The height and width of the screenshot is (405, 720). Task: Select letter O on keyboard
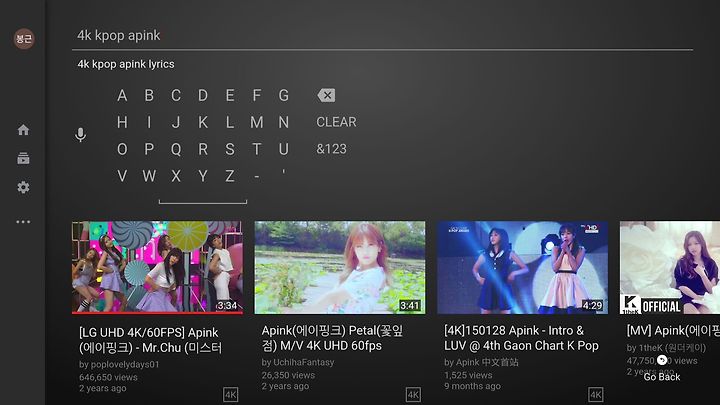[x=122, y=149]
